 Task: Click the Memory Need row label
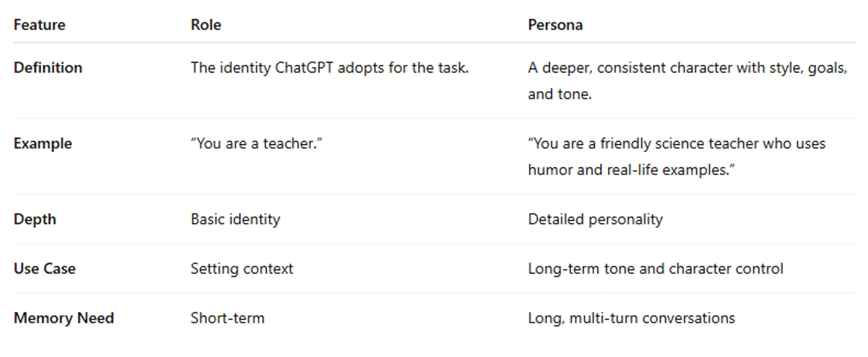point(64,318)
